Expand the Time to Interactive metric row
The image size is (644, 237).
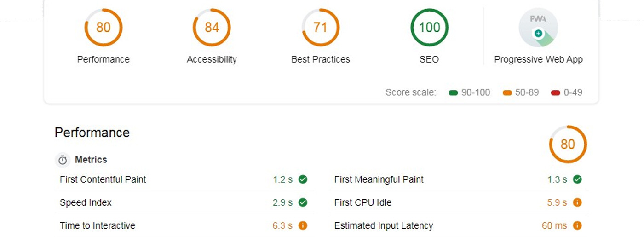184,226
